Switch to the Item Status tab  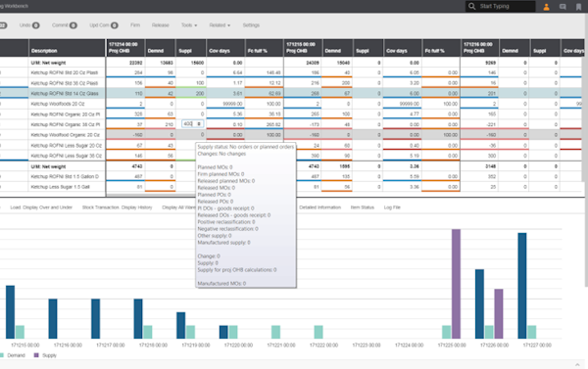tap(363, 208)
